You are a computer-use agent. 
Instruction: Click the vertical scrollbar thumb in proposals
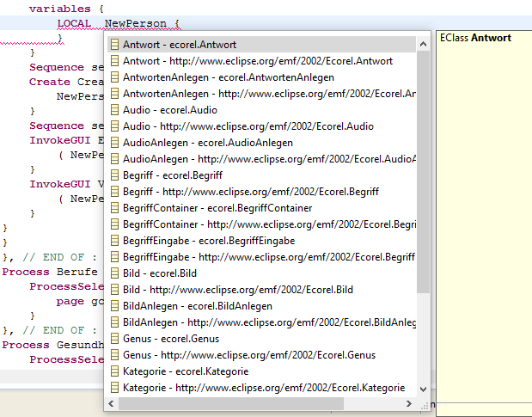[423, 172]
